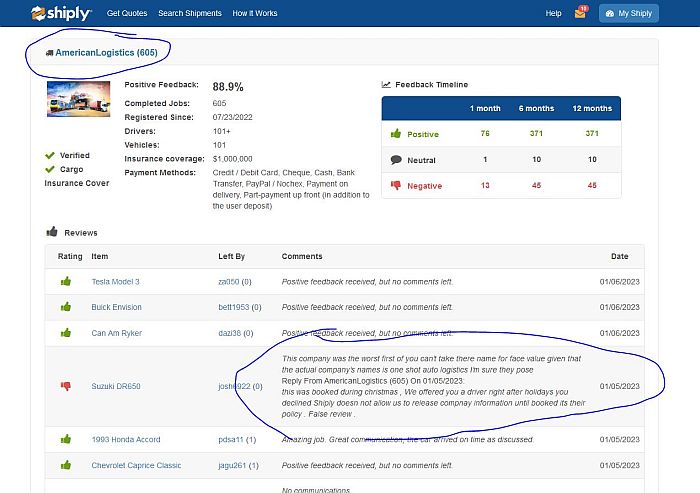Viewport: 700px width, 493px height.
Task: Click the speech bubble icon beside Neutral
Action: pyautogui.click(x=396, y=159)
